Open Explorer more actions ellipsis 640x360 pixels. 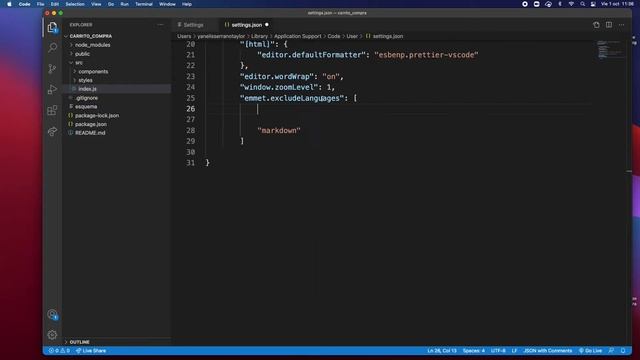point(160,25)
